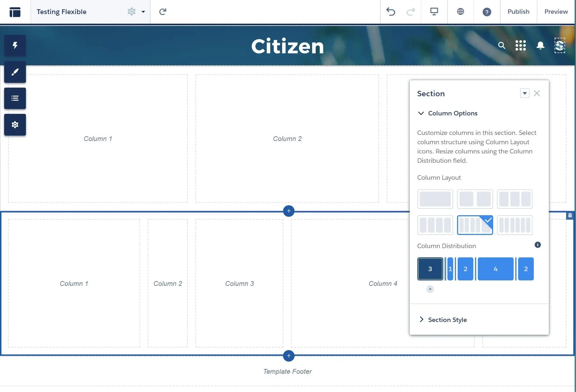Open the Page Structure list panel

[x=15, y=98]
